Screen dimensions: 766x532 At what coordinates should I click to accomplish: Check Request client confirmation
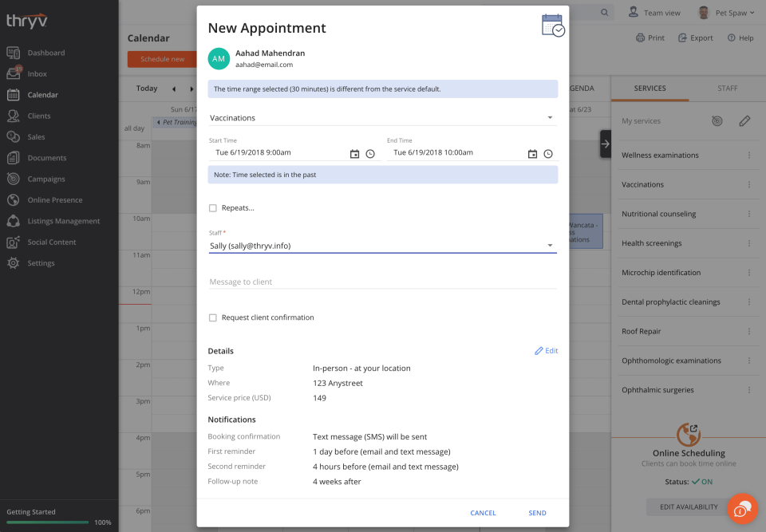(213, 317)
